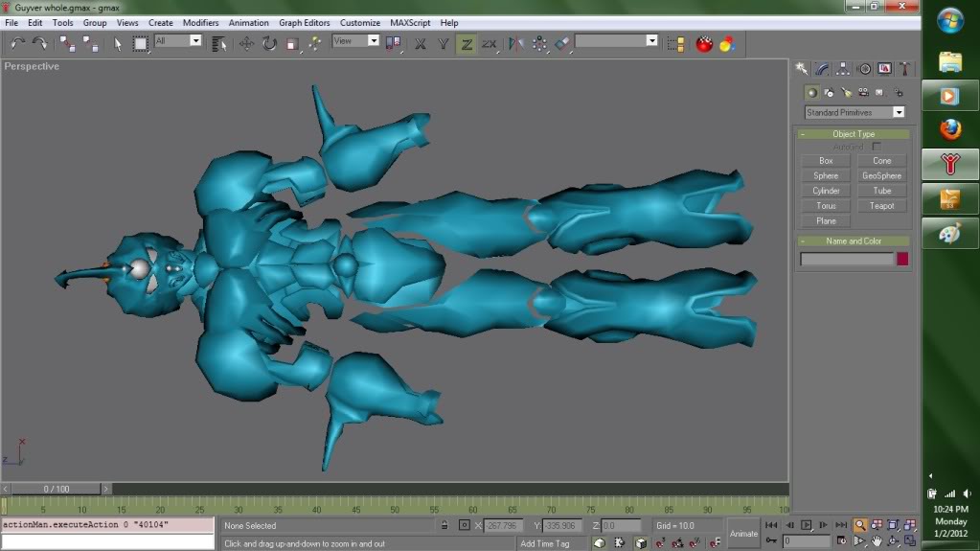
Task: Toggle the Angle Snap magnet
Action: (x=677, y=543)
